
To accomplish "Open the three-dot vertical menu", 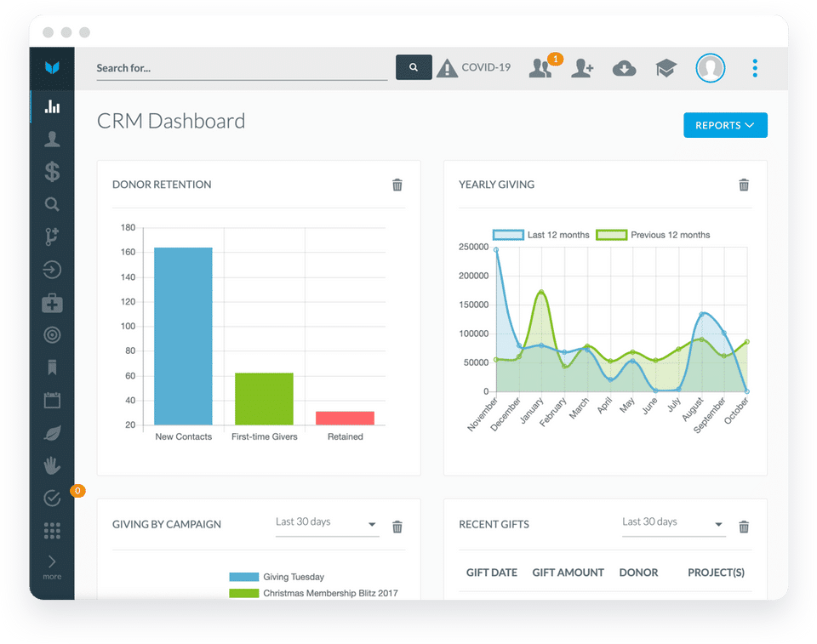I will pyautogui.click(x=755, y=68).
